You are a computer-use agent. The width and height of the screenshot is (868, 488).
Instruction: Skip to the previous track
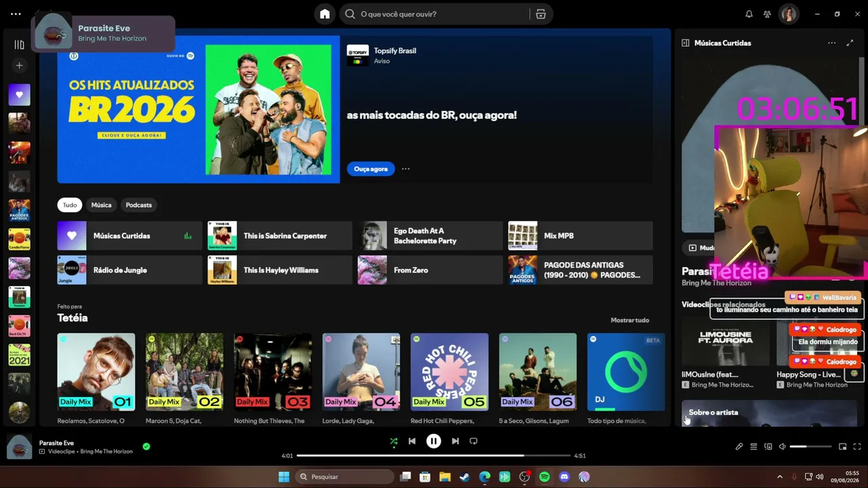point(412,441)
